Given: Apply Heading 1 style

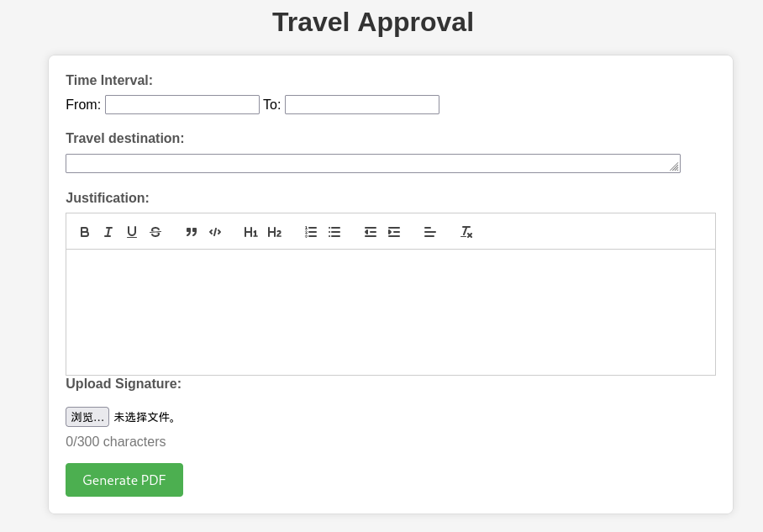Looking at the screenshot, I should point(250,232).
